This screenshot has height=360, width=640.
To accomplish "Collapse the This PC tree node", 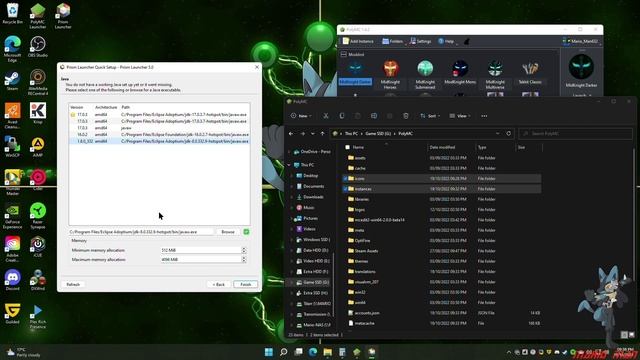I will (x=289, y=165).
